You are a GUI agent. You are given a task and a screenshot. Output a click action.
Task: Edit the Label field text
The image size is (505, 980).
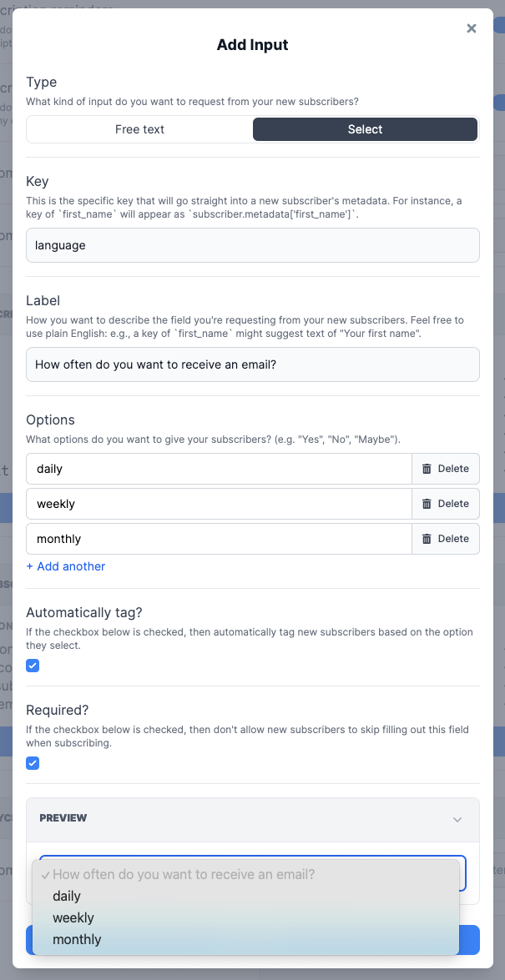[x=252, y=364]
